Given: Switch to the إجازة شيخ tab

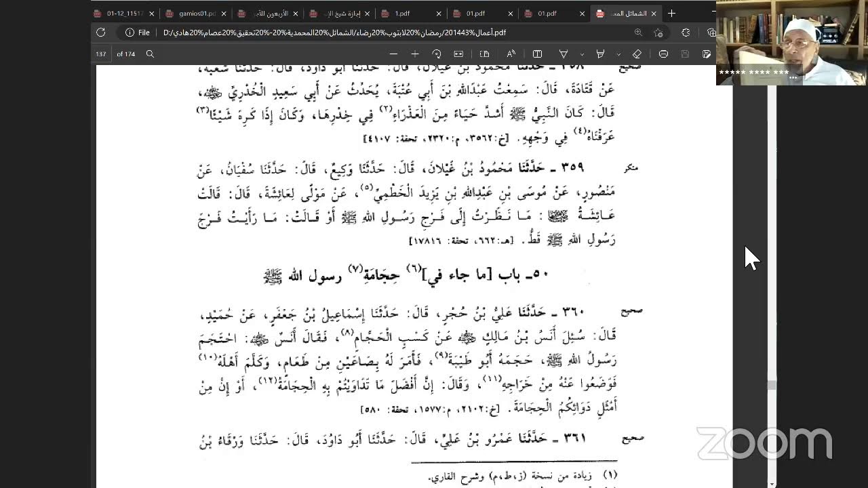Looking at the screenshot, I should point(340,13).
